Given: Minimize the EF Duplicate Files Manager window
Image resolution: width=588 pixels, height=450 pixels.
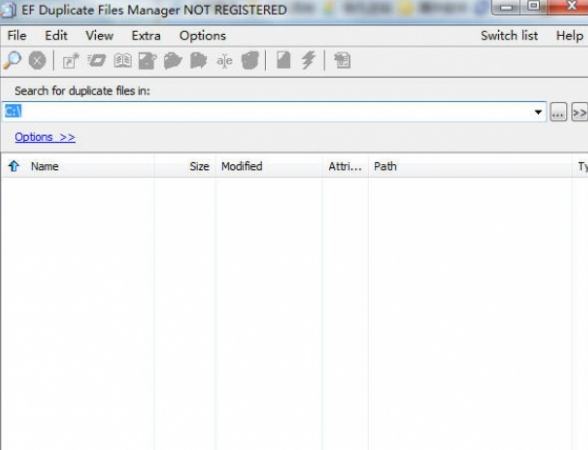Looking at the screenshot, I should coord(507,6).
